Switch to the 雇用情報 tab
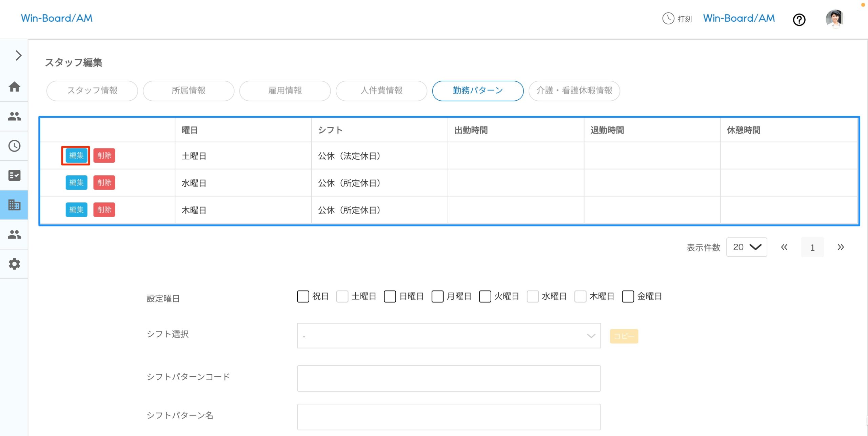 pos(285,91)
